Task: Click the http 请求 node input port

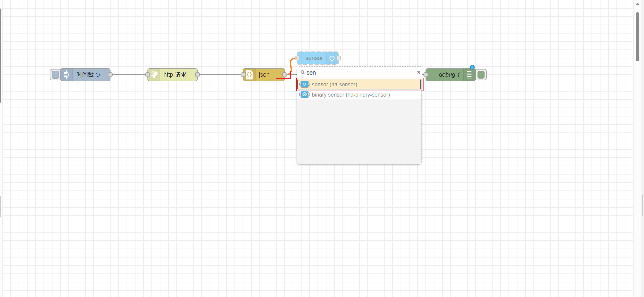Action: (x=147, y=75)
